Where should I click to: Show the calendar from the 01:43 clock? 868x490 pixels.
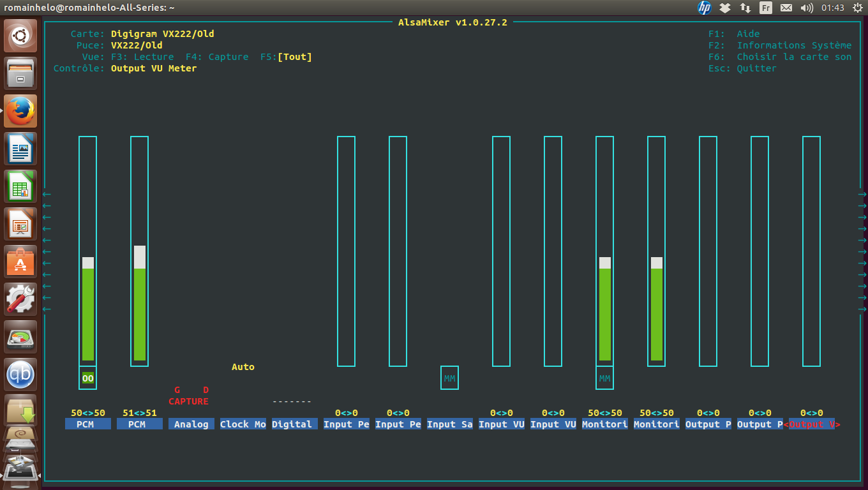pos(833,8)
